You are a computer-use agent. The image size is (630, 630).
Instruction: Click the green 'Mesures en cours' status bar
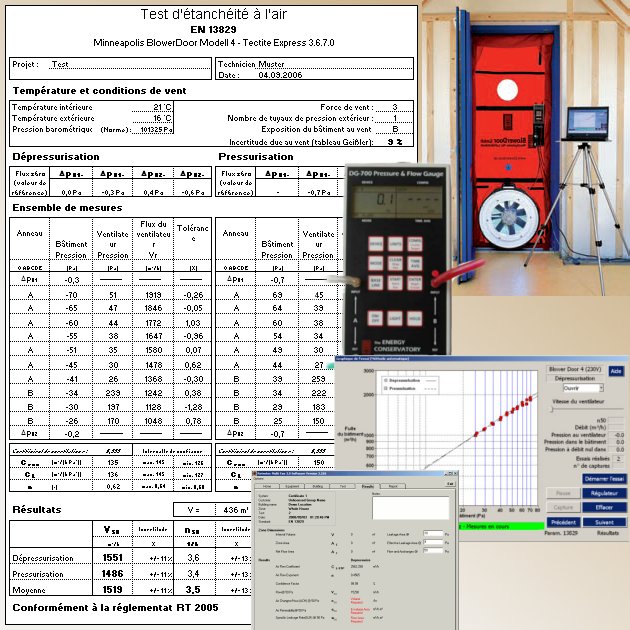501,526
